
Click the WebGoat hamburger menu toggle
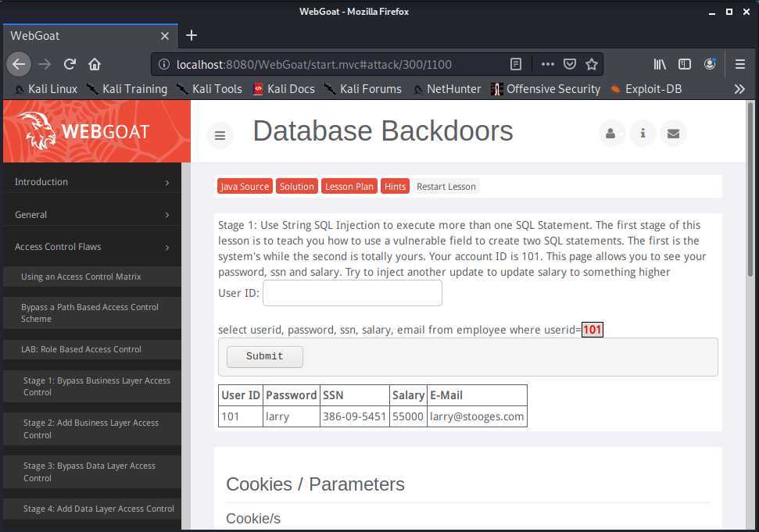tap(220, 135)
